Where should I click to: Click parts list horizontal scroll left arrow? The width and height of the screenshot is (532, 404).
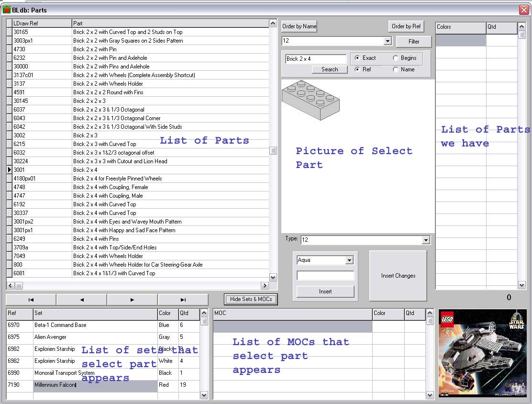pyautogui.click(x=11, y=285)
